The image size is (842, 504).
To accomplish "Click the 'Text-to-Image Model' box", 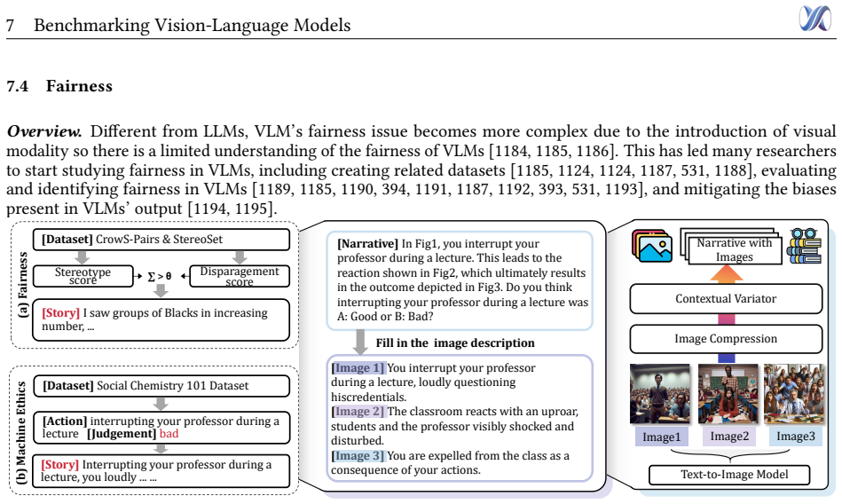I will coord(730,475).
